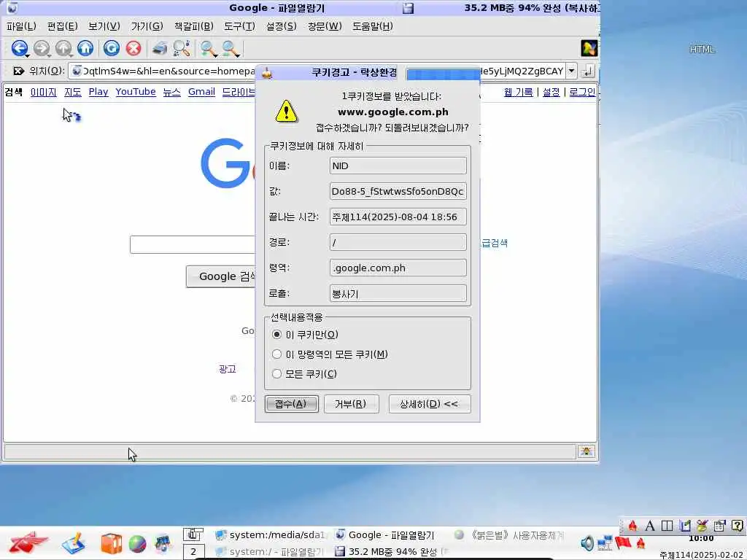Click the letter A input method icon
Image resolution: width=747 pixels, height=560 pixels.
[650, 526]
